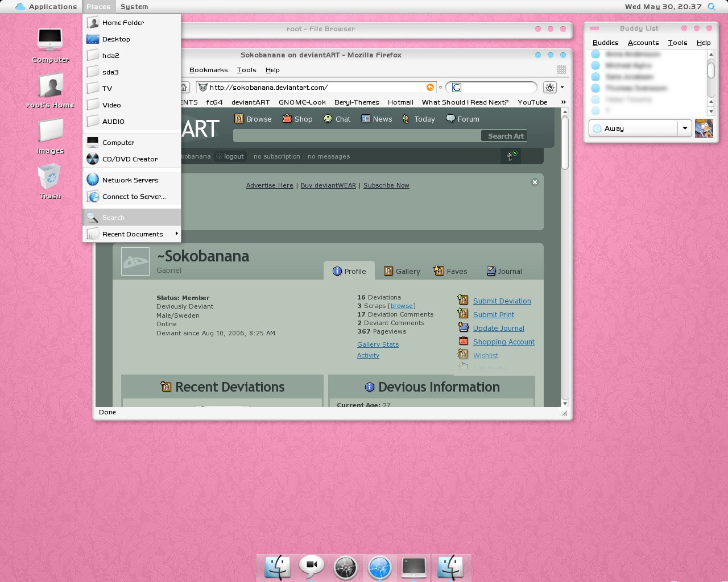Open the Beryl-Themes bookmark
Viewport: 728px width, 582px height.
[x=357, y=102]
